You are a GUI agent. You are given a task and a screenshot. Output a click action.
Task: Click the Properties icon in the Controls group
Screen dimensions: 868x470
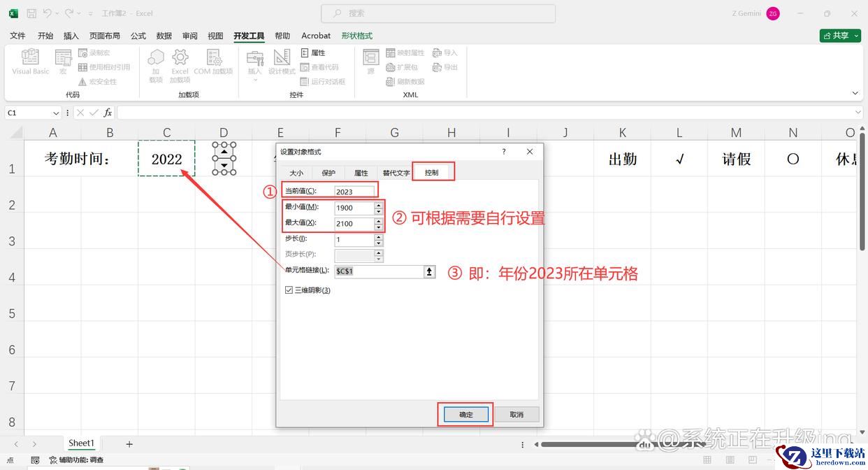tap(305, 52)
